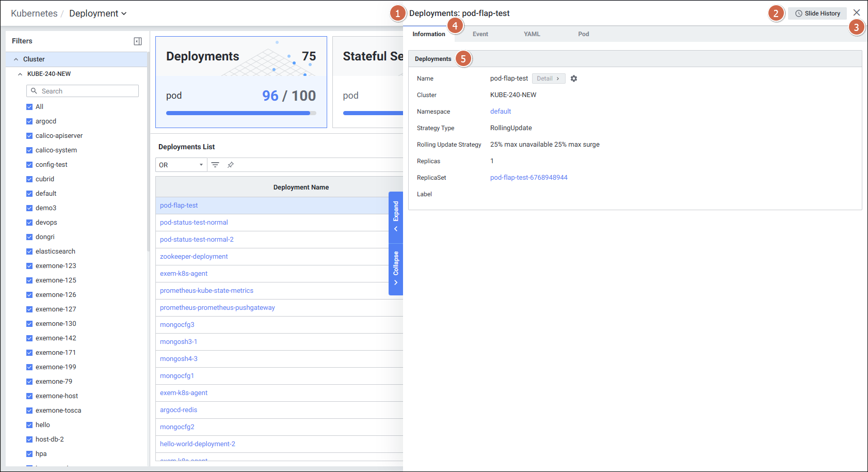Open the OR condition dropdown
868x472 pixels.
(x=181, y=165)
